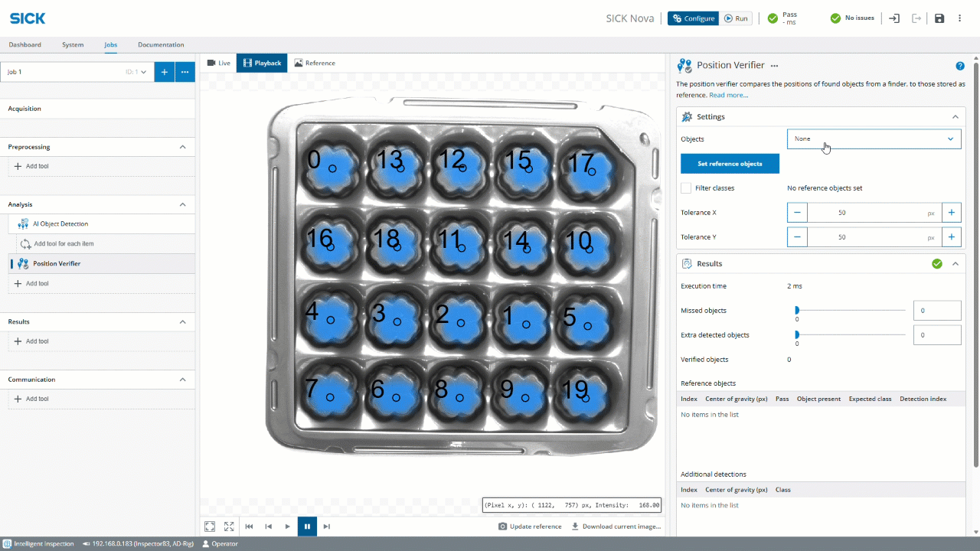Collapse the Preprocessing section
Viewport: 980px width, 551px height.
click(x=182, y=147)
